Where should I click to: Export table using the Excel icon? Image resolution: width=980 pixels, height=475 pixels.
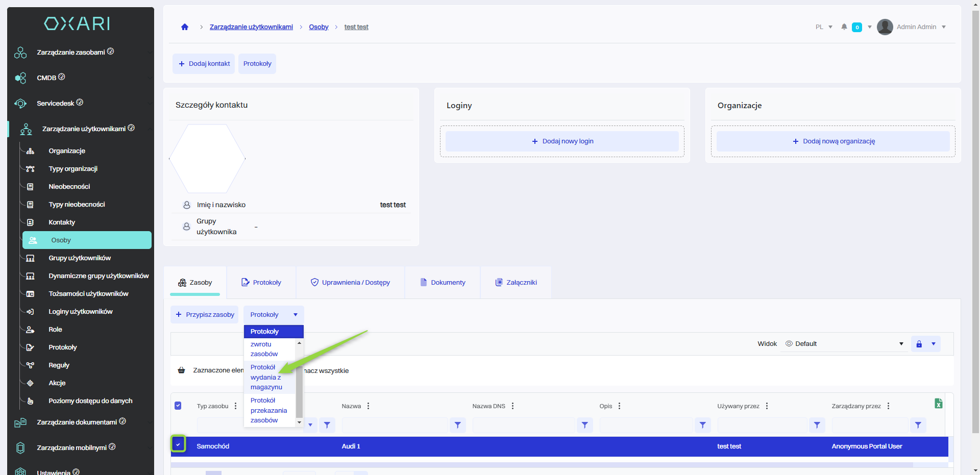938,404
